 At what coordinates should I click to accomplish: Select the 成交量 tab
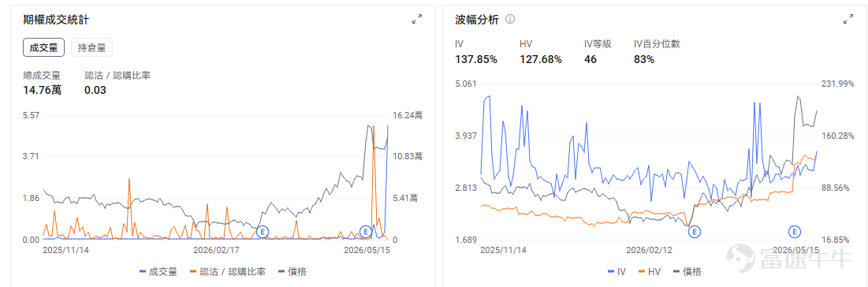pyautogui.click(x=43, y=47)
